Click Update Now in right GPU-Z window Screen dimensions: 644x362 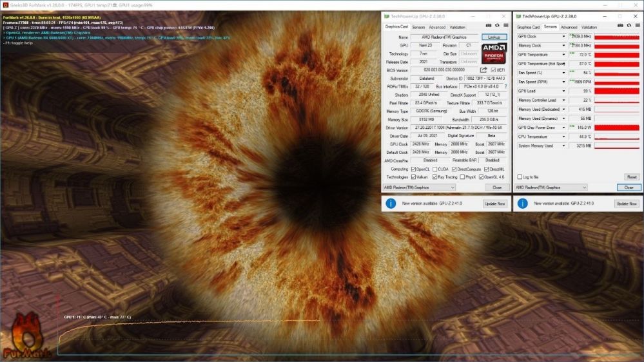click(627, 204)
